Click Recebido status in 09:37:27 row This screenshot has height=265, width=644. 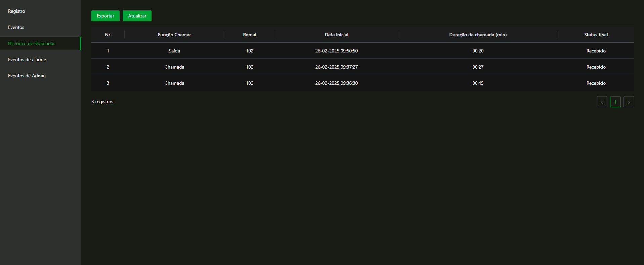(x=596, y=67)
